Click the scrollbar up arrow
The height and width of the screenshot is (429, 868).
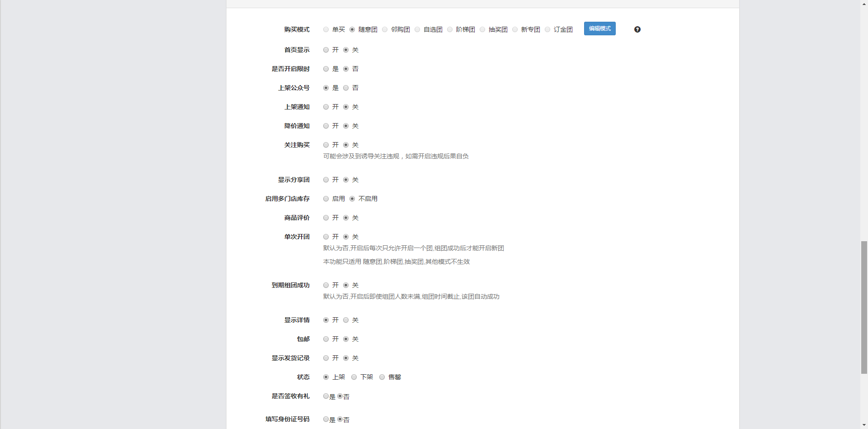coord(864,3)
